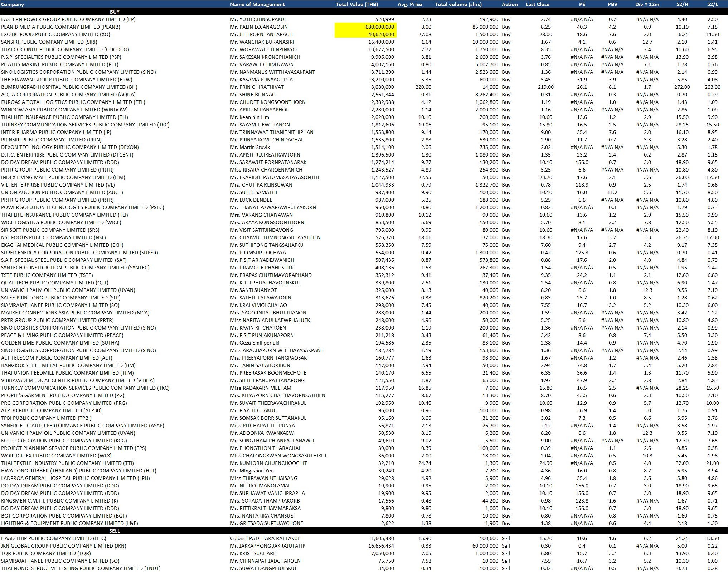Select the SELL section header row
The width and height of the screenshot is (728, 572).
pos(115,531)
